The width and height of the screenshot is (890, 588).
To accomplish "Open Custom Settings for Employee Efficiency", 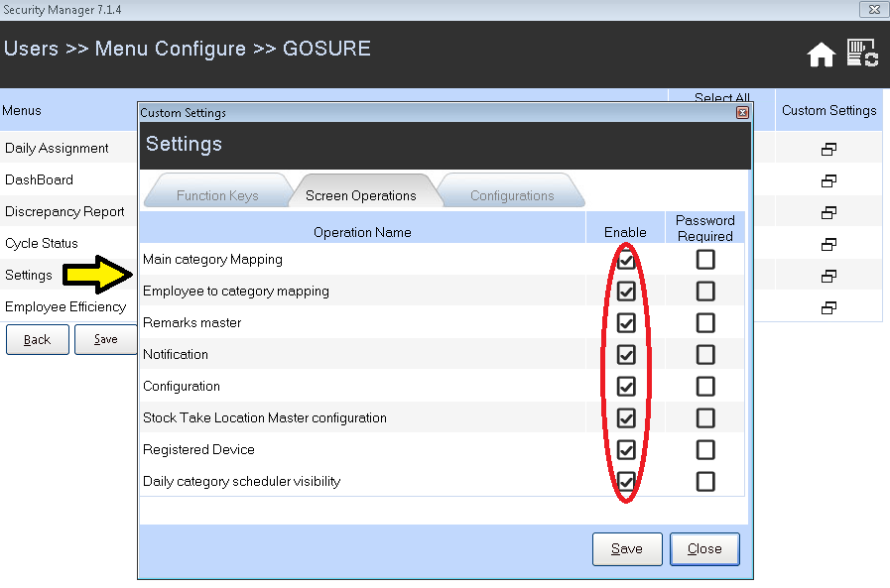I will (828, 307).
